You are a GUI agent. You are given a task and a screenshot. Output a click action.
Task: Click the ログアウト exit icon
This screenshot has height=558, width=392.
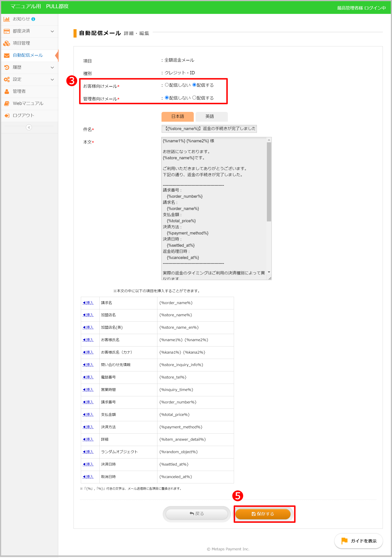(x=7, y=115)
